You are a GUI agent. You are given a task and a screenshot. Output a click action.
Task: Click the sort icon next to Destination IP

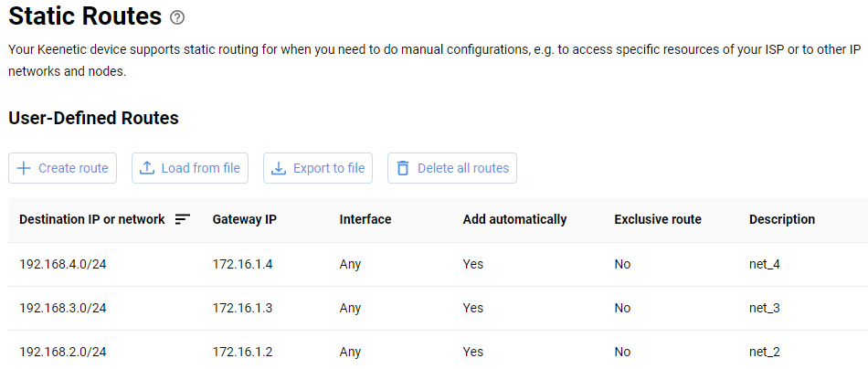pyautogui.click(x=183, y=219)
